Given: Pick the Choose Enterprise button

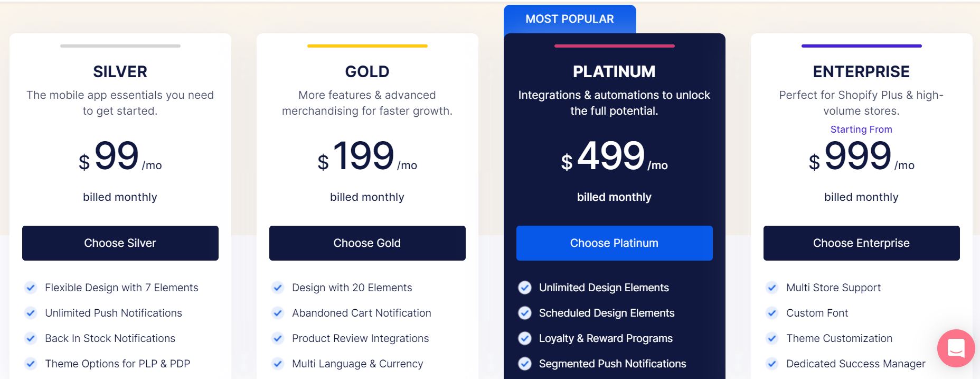Looking at the screenshot, I should coord(861,243).
